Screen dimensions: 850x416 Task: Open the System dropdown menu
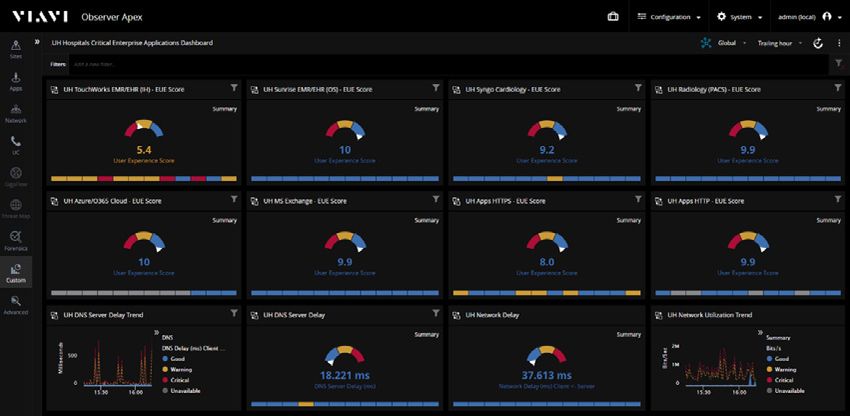pyautogui.click(x=740, y=17)
